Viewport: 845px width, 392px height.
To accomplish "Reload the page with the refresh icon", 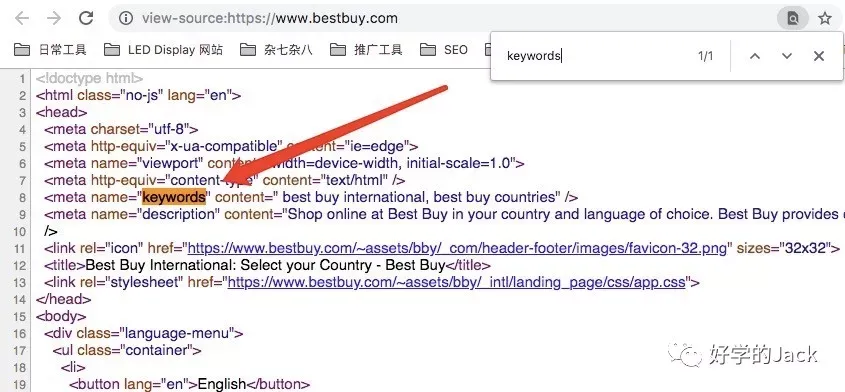I will tap(86, 18).
